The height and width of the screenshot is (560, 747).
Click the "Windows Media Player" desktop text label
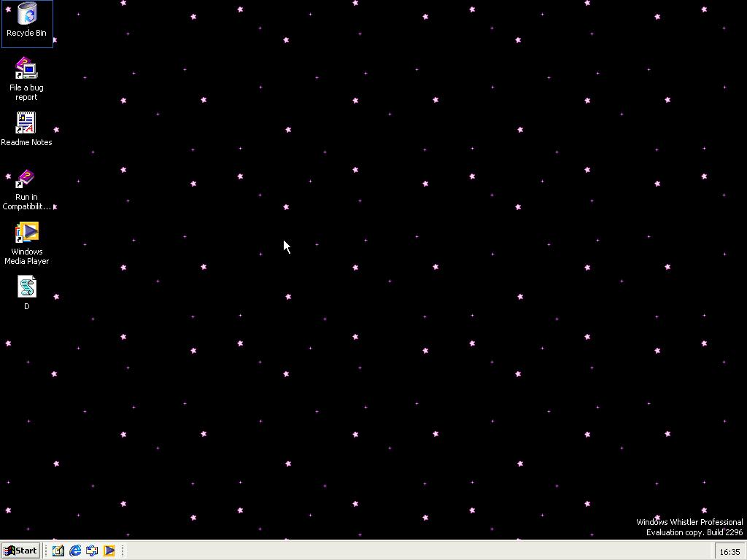[x=26, y=256]
